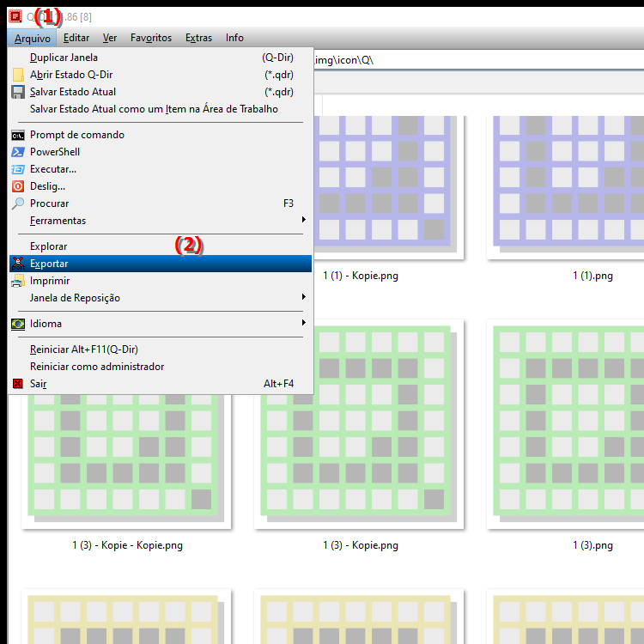Click file name 1 (3).png
The height and width of the screenshot is (644, 644).
pos(592,545)
